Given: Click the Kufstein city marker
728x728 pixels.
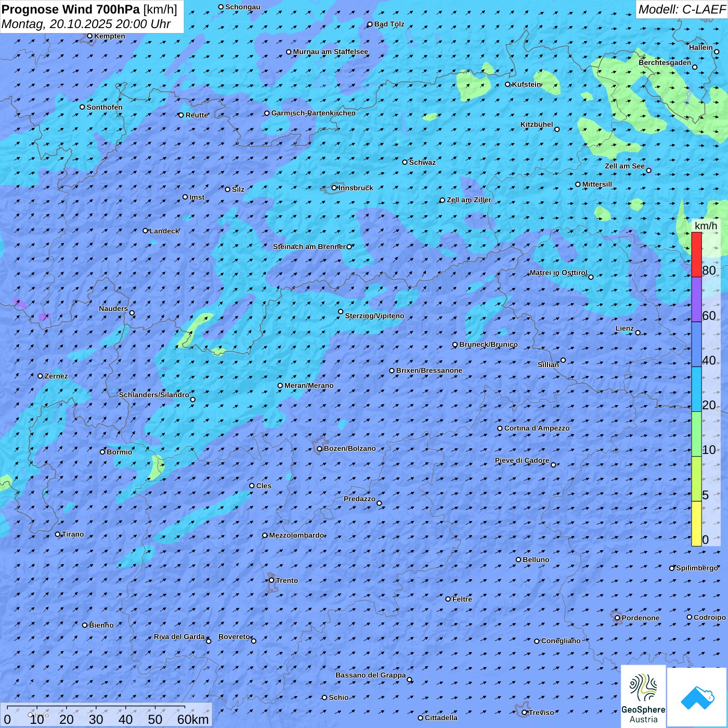Looking at the screenshot, I should (508, 84).
